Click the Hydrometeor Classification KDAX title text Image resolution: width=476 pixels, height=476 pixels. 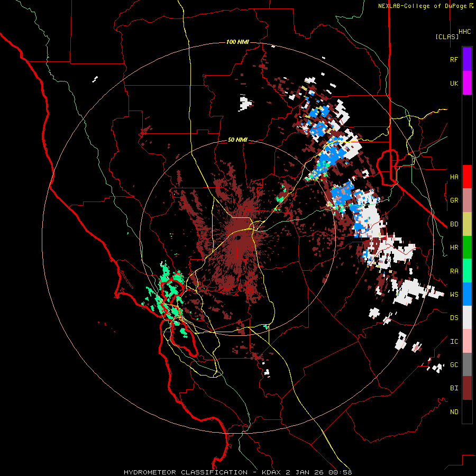pos(237,472)
